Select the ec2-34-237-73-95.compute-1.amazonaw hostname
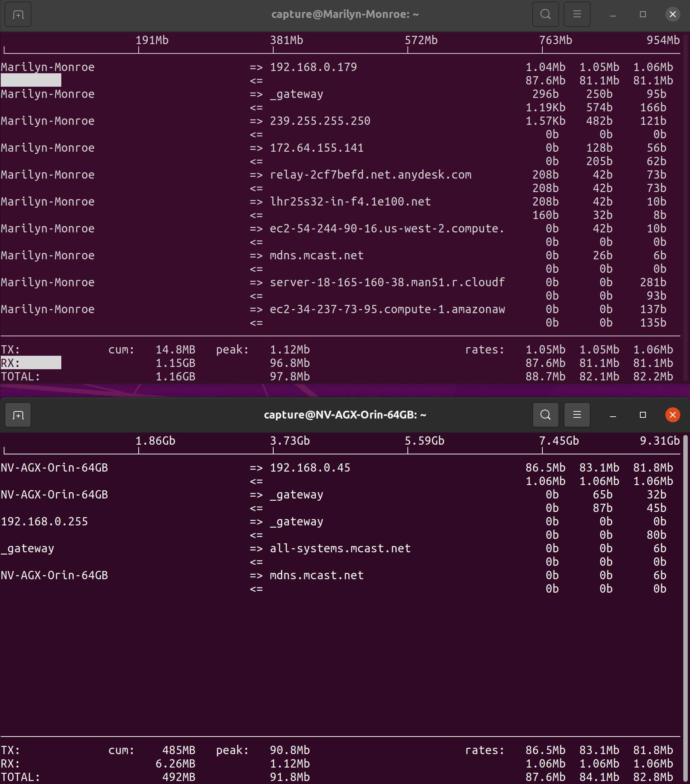690x784 pixels. pos(387,309)
